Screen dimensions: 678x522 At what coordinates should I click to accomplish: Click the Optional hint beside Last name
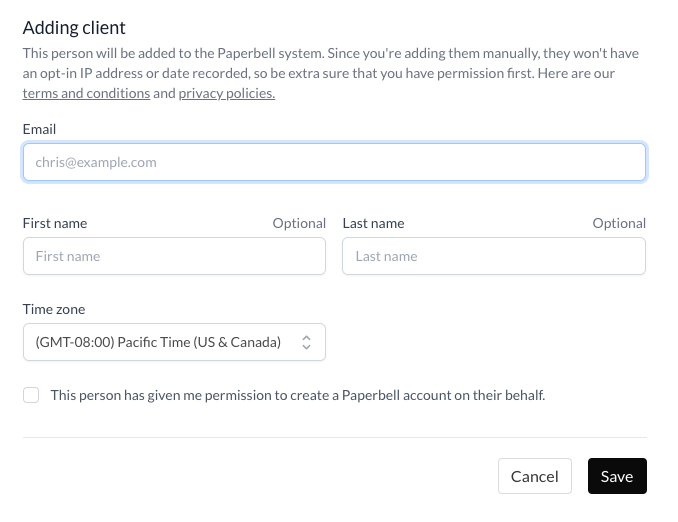coord(619,223)
